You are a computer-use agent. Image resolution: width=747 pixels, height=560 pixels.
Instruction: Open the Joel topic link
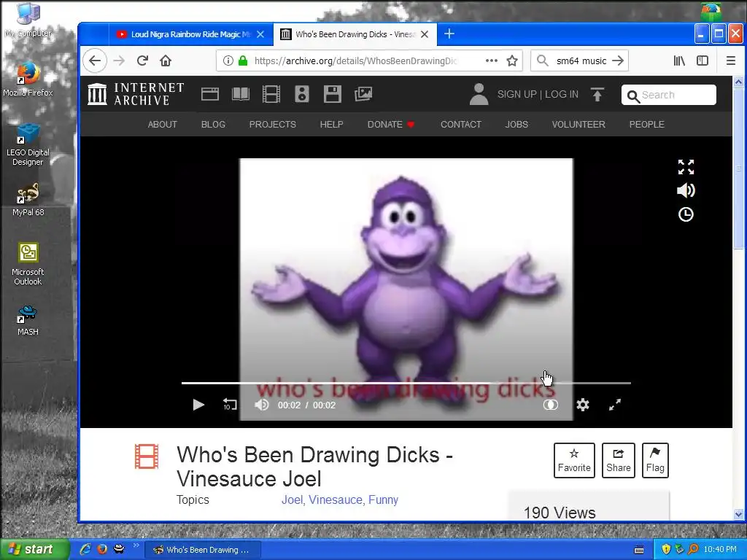tap(292, 499)
